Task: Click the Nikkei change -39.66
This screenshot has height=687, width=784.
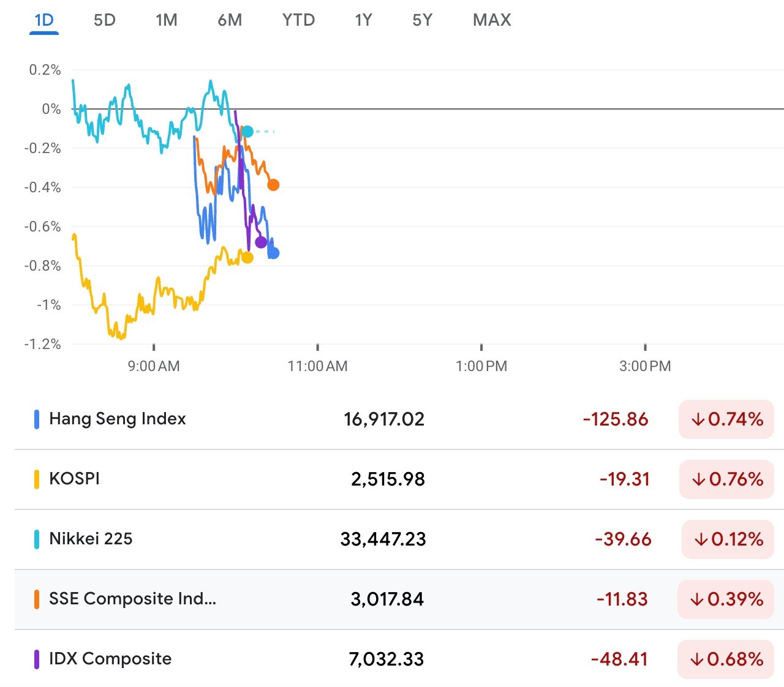Action: click(623, 539)
